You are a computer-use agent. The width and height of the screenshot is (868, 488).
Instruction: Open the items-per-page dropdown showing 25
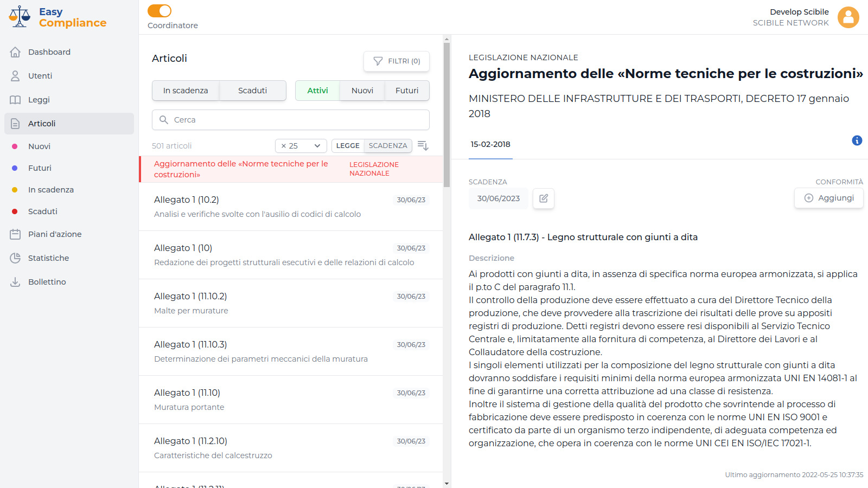(301, 145)
